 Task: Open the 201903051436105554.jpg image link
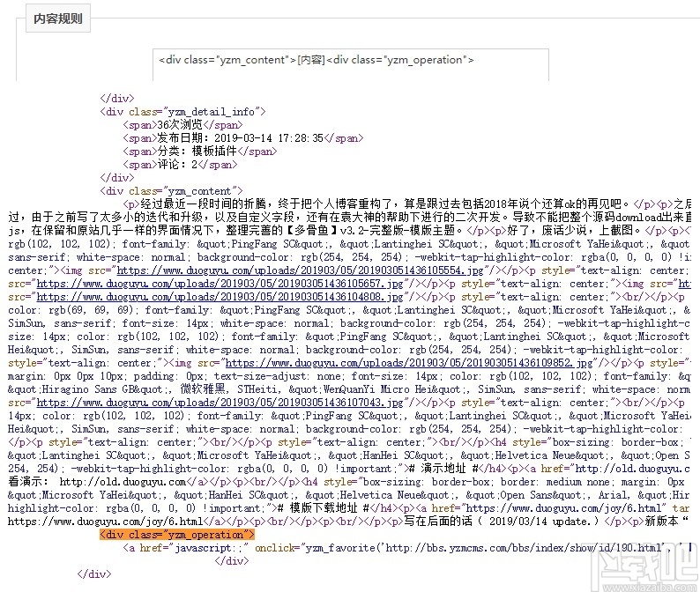click(301, 270)
